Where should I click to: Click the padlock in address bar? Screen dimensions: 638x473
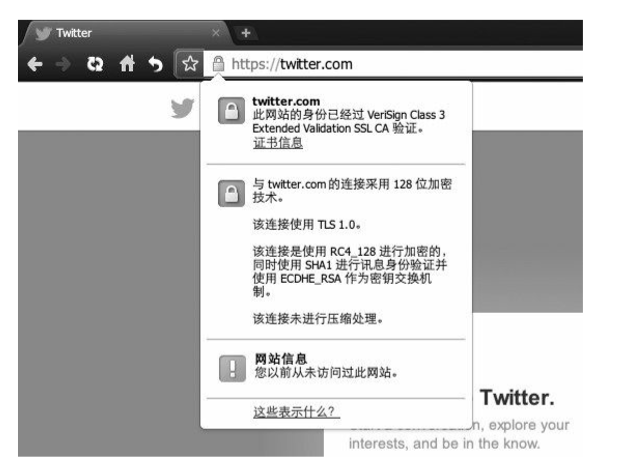click(218, 64)
